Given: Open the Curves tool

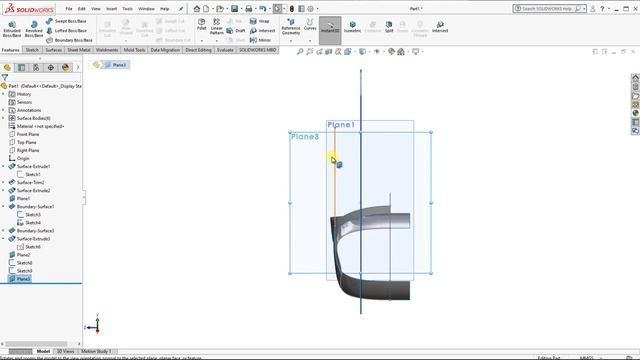Looking at the screenshot, I should tap(310, 24).
